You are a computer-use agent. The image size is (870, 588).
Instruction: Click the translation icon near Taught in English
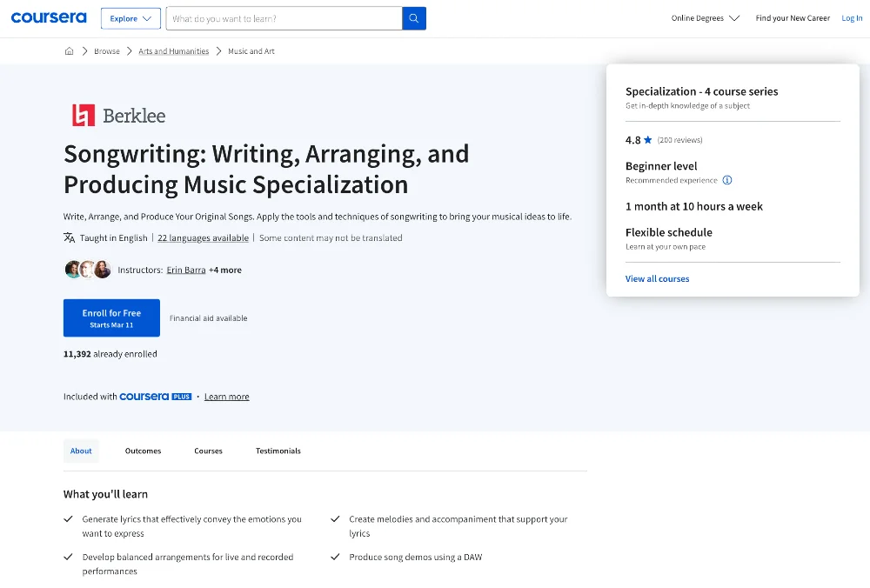click(x=69, y=237)
